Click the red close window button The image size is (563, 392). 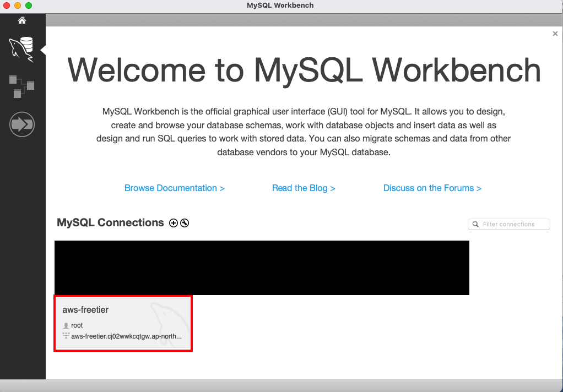point(7,6)
